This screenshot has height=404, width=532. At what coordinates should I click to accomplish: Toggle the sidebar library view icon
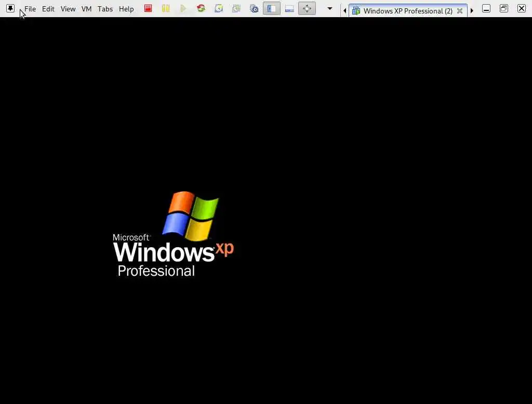click(x=271, y=8)
